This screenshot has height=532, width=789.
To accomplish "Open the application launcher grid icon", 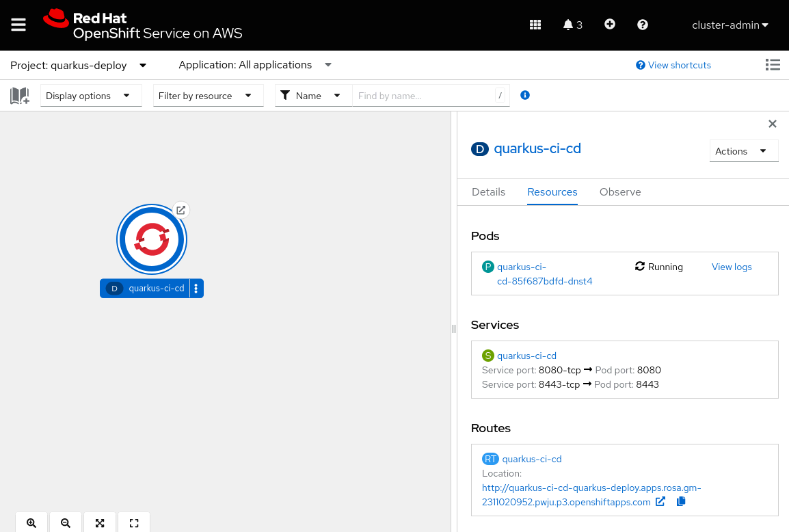I will pyautogui.click(x=535, y=25).
